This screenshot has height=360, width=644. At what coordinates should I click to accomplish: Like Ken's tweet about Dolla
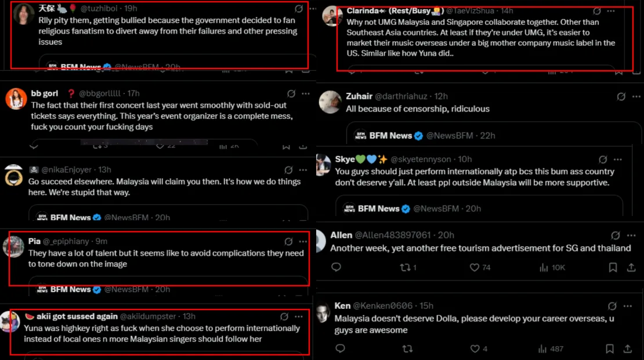pyautogui.click(x=475, y=349)
